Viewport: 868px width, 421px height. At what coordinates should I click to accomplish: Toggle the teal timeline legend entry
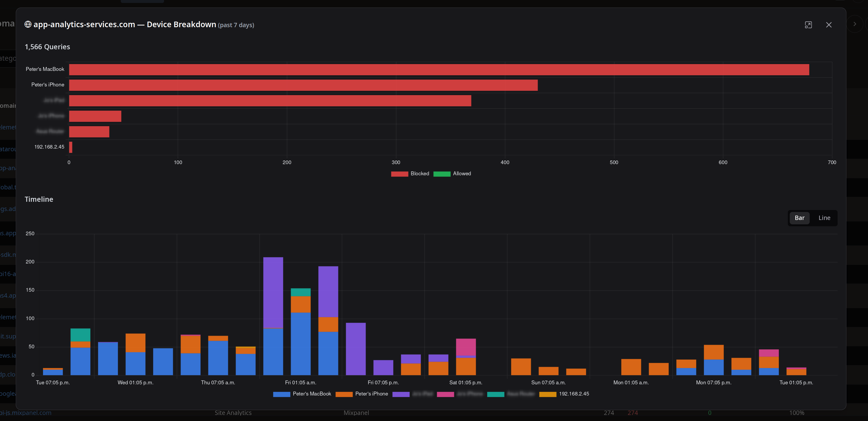[511, 394]
